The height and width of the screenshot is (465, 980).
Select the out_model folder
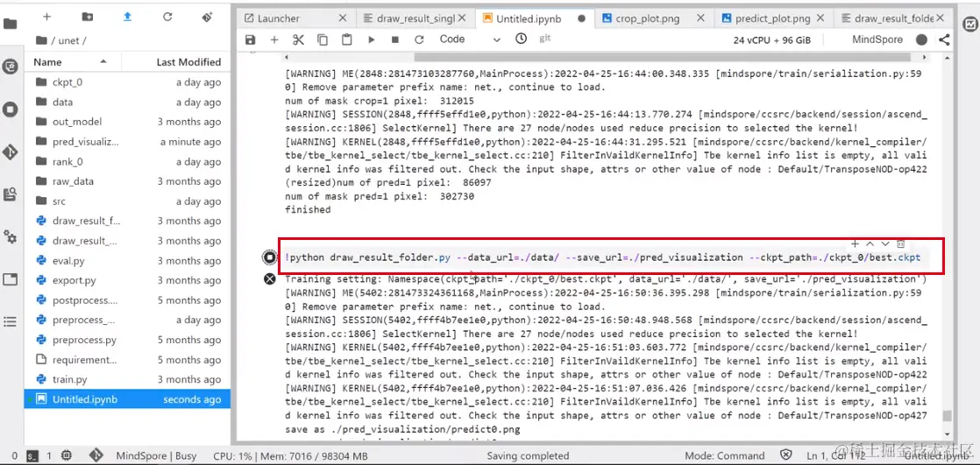tap(127, 122)
